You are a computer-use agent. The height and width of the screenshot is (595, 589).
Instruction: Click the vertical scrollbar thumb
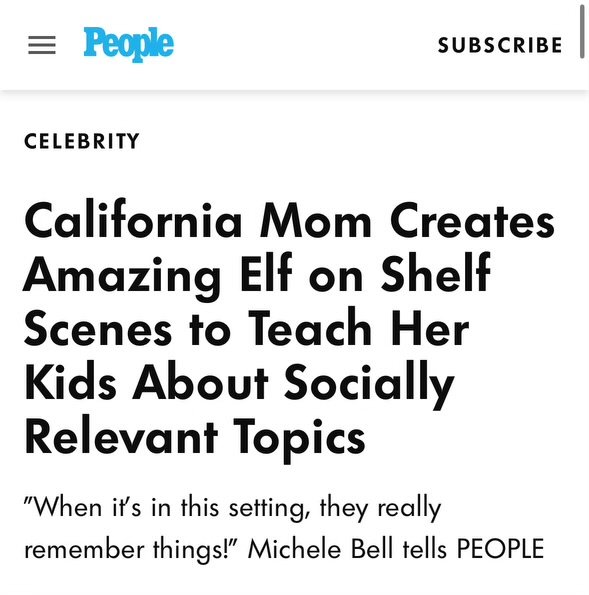pos(582,30)
